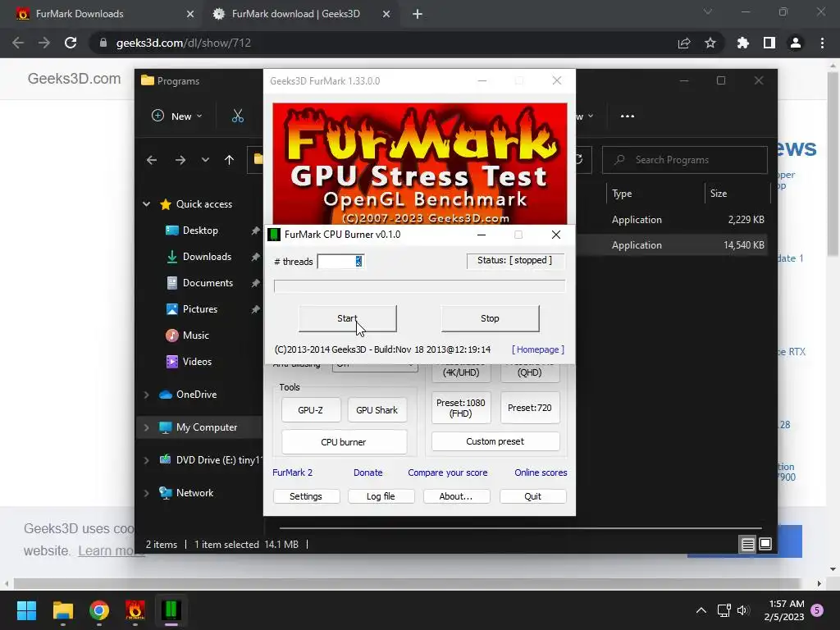Screen dimensions: 840x630
Task: Follow the FurMark 2 link
Action: coord(293,472)
